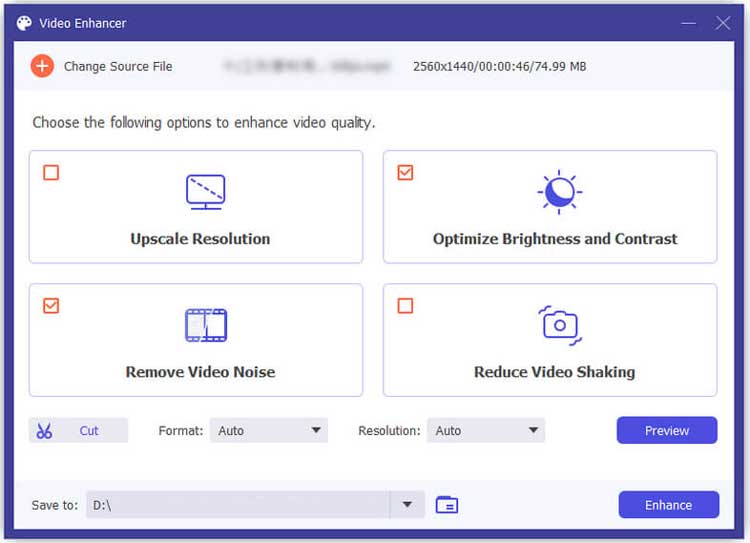
Task: Uncheck the Optimize Brightness and Contrast checkbox
Action: pos(405,173)
